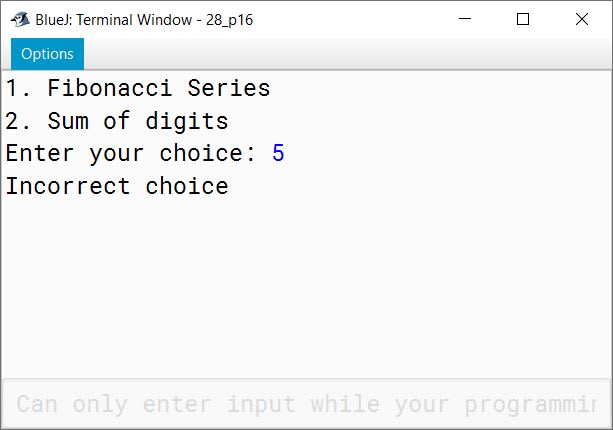Open the Options menu

47,54
